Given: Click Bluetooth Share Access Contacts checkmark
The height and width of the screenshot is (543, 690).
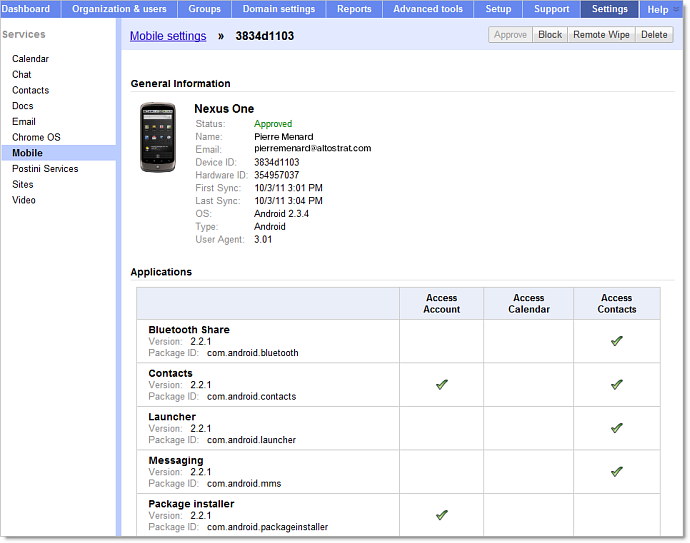Looking at the screenshot, I should click(x=616, y=341).
